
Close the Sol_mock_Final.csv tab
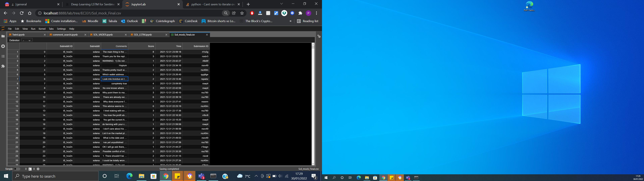(207, 35)
